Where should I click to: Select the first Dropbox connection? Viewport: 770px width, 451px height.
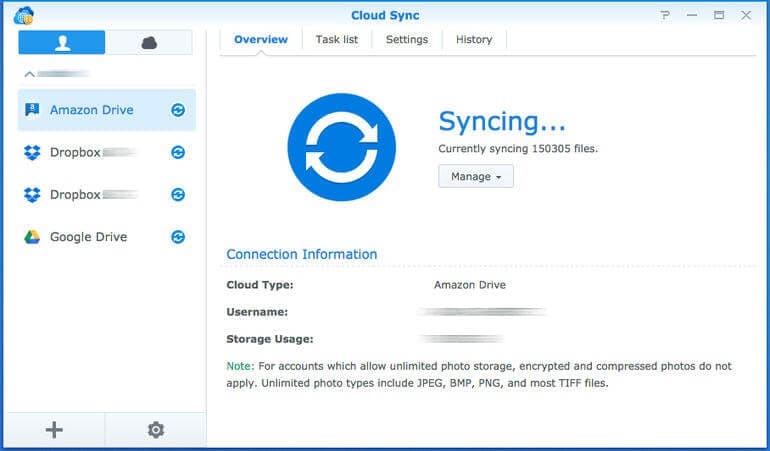click(x=107, y=152)
